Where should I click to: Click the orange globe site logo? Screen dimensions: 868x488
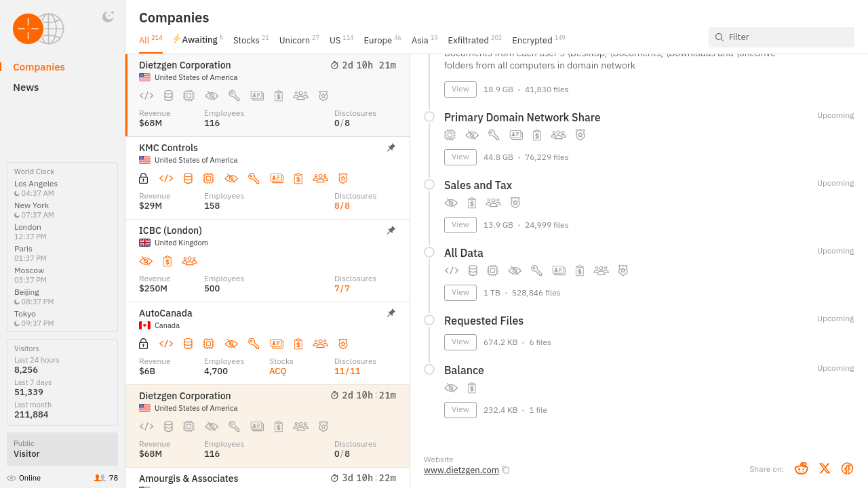[38, 29]
